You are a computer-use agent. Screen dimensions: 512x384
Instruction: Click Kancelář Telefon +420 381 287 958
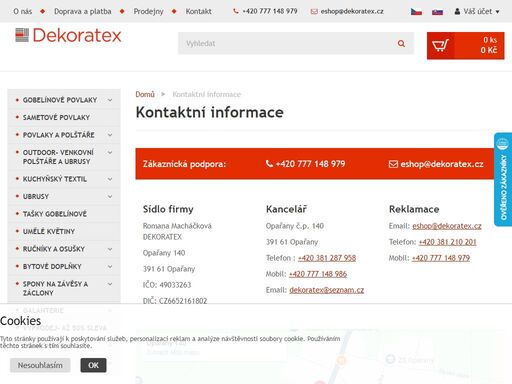[x=327, y=258]
